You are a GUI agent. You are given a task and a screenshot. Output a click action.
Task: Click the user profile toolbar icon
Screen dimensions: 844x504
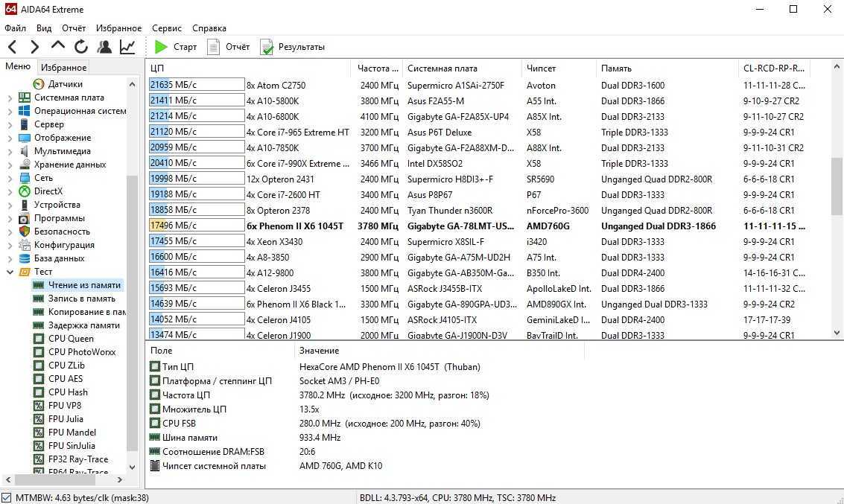[104, 47]
